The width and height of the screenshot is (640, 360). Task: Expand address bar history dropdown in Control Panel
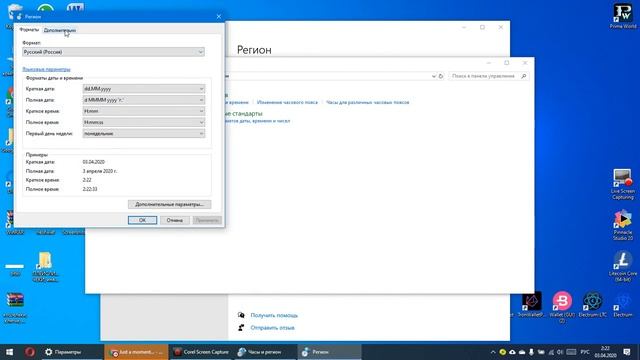tap(433, 76)
